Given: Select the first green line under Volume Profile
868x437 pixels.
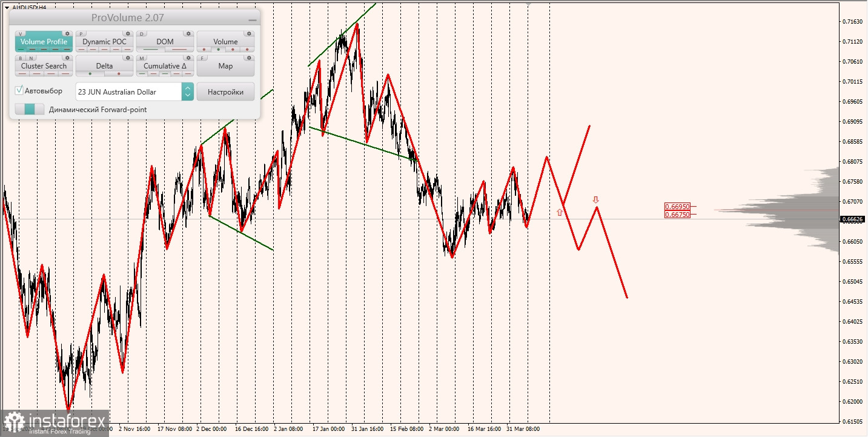Looking at the screenshot, I should [21, 50].
